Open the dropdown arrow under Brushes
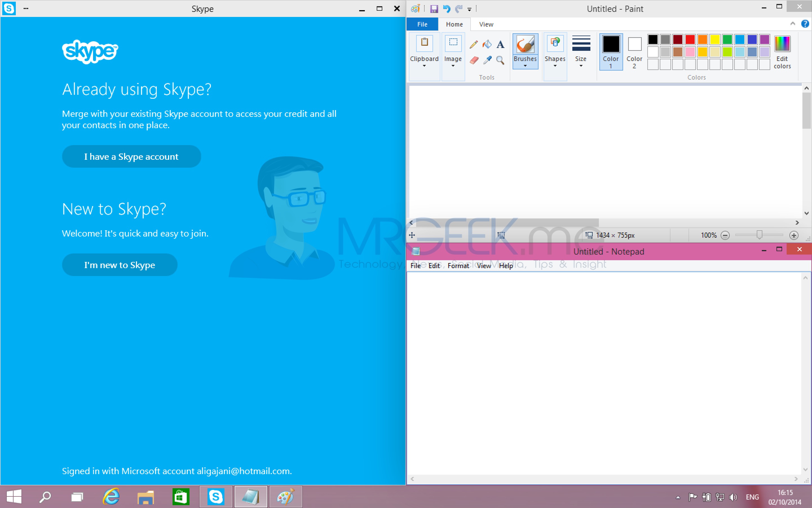Viewport: 812px width, 508px height. coord(525,66)
